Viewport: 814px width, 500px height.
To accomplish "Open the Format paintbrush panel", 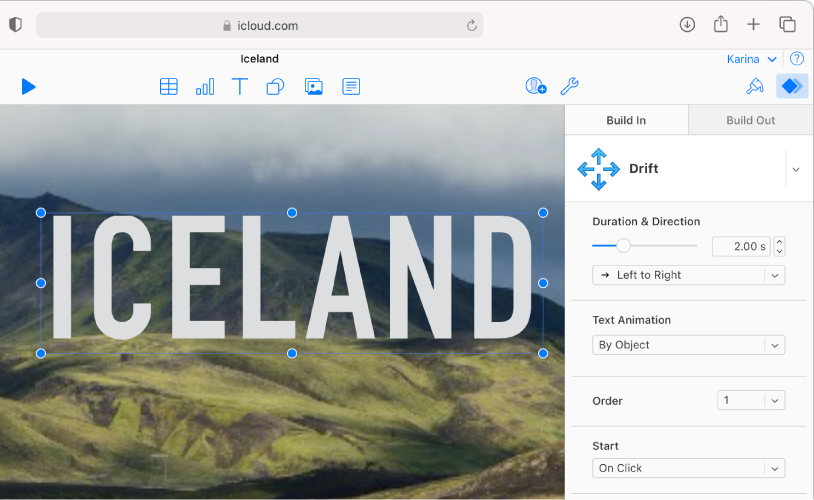I will point(755,87).
